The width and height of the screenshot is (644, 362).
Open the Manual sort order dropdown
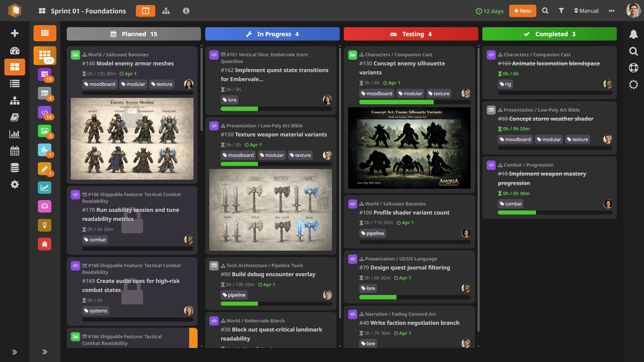586,10
